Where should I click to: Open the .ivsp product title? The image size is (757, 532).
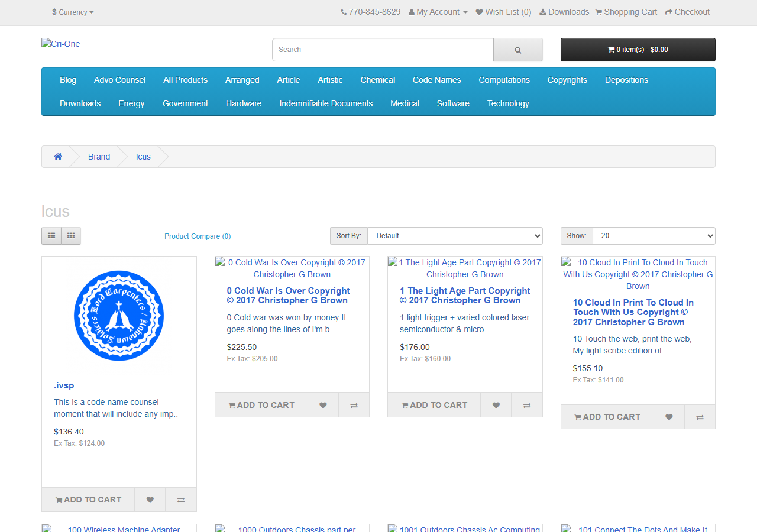[x=64, y=385]
